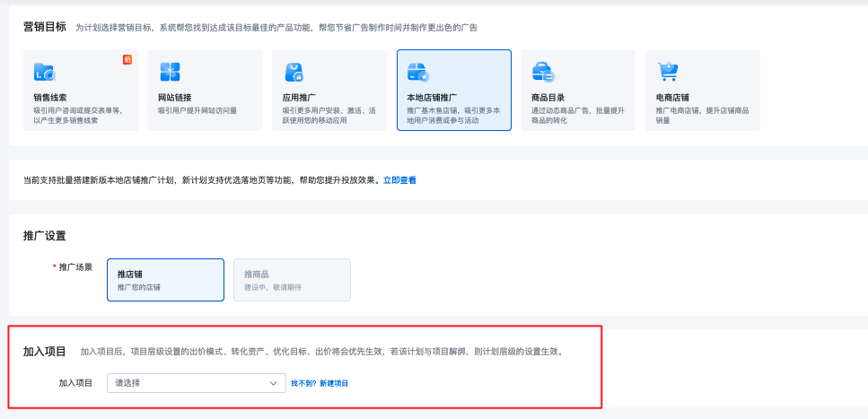The image size is (868, 419).
Task: Click the 应用推广 app promotion icon
Action: (294, 72)
